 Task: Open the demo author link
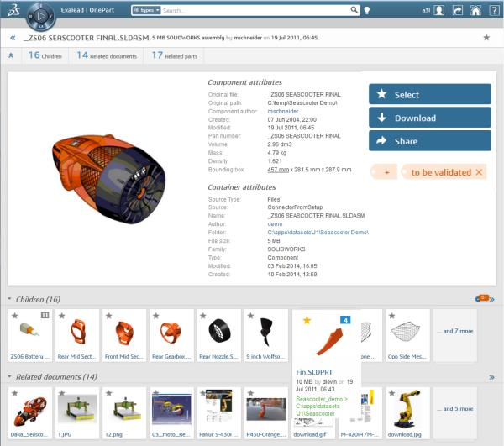pyautogui.click(x=275, y=224)
